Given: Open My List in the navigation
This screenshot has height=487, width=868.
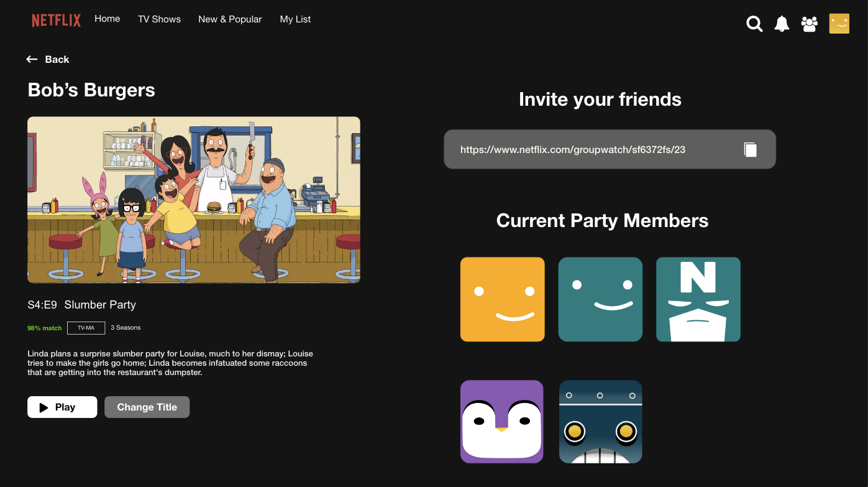Looking at the screenshot, I should 295,19.
